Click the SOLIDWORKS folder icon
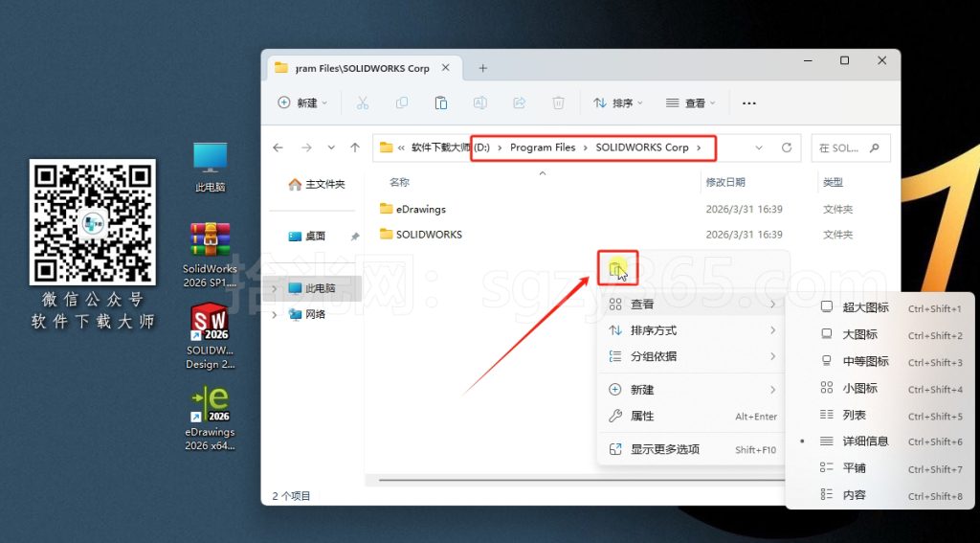Screen dimensions: 980x543 click(387, 235)
